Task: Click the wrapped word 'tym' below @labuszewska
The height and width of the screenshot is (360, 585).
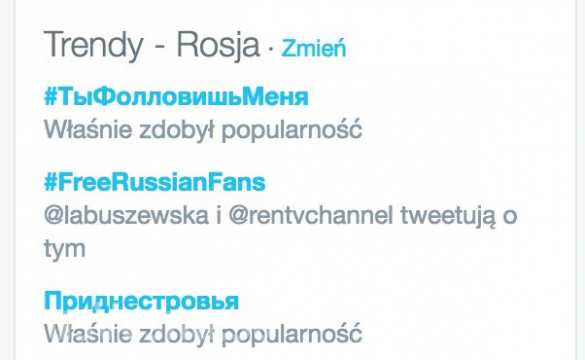Action: (x=65, y=249)
